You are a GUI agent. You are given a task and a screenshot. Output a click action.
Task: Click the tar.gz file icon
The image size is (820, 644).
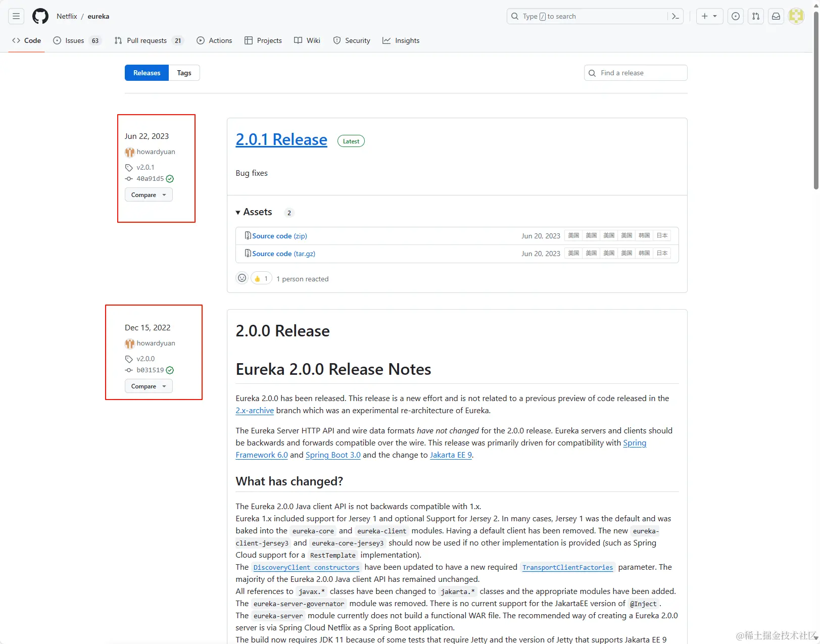coord(248,253)
